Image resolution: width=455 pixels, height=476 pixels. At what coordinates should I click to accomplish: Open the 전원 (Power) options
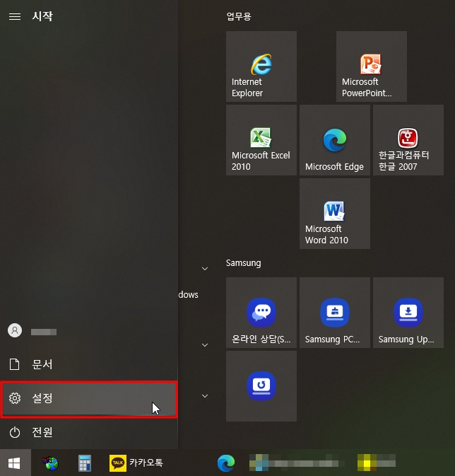pos(88,432)
